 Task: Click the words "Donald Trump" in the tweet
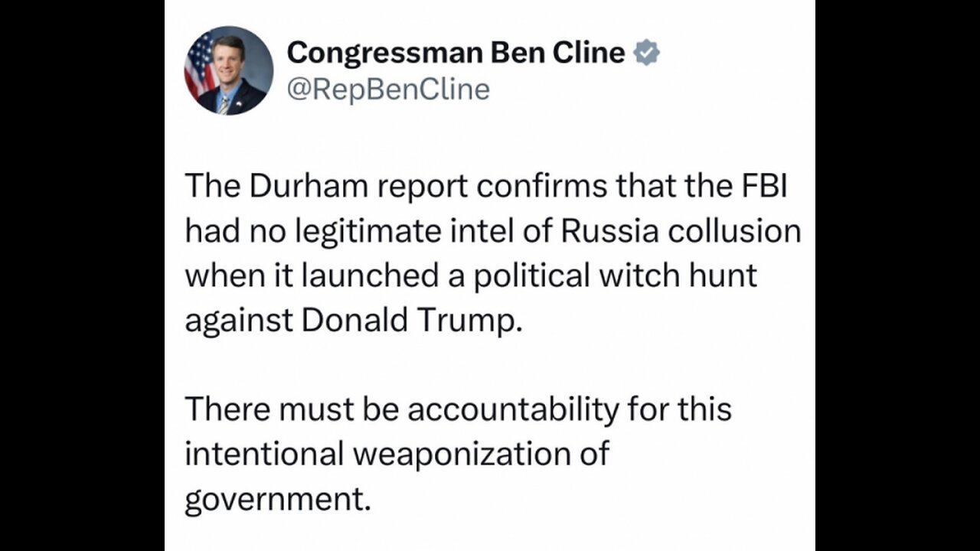click(x=411, y=321)
